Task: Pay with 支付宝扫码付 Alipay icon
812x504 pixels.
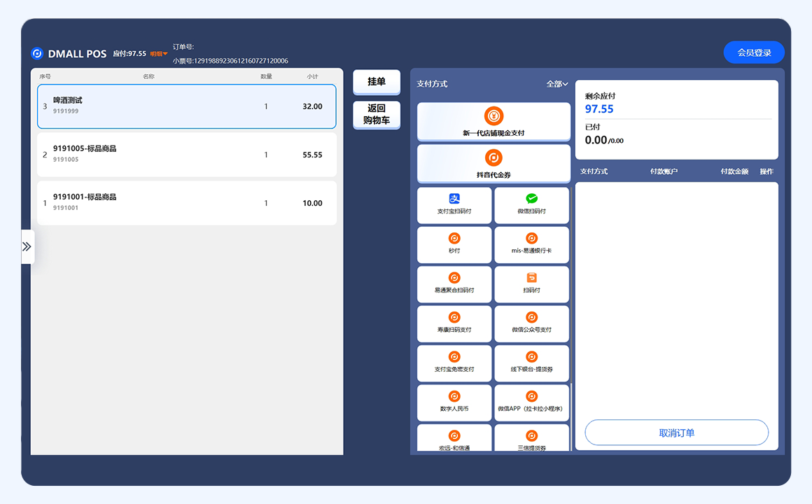Action: pyautogui.click(x=454, y=199)
